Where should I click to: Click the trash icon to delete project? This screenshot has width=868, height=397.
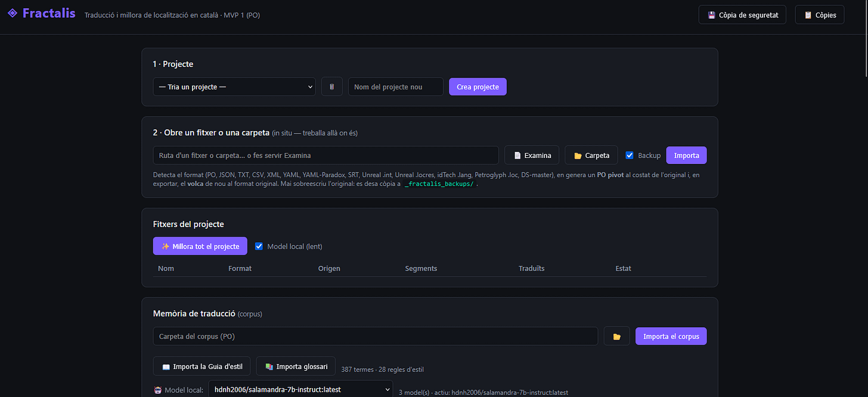point(332,86)
